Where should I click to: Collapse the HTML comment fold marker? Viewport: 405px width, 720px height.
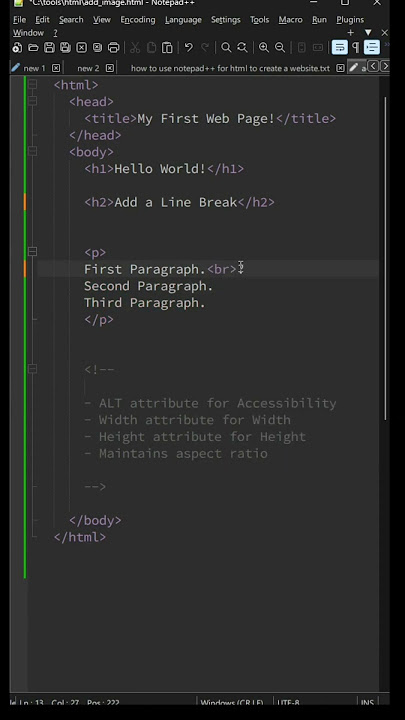(32, 369)
